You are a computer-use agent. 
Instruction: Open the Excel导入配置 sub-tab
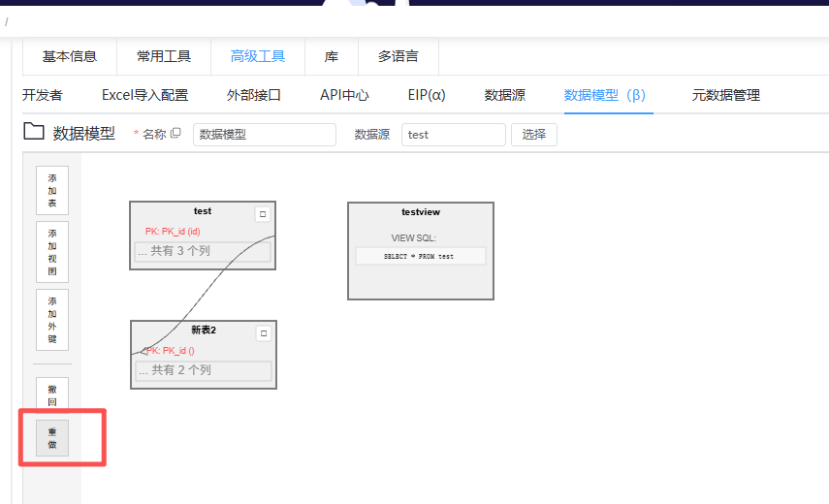(x=144, y=95)
